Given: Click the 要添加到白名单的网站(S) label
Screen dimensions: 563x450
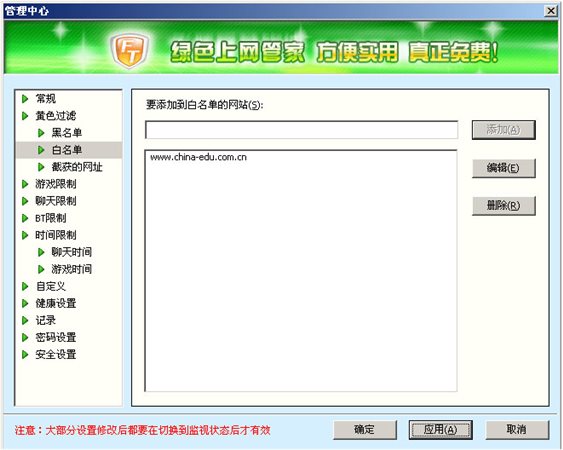Looking at the screenshot, I should pyautogui.click(x=205, y=105).
